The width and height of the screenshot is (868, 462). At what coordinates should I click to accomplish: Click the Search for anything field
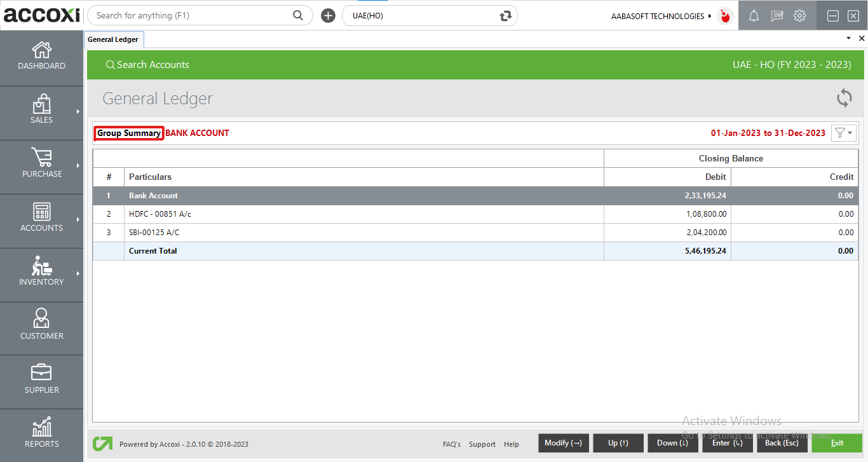pyautogui.click(x=193, y=15)
